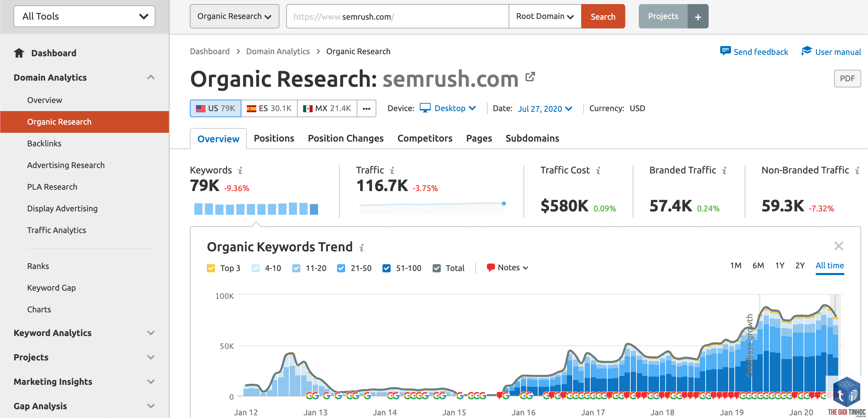Viewport: 868px width, 418px height.
Task: Click the Mexico flag database icon
Action: coord(308,108)
